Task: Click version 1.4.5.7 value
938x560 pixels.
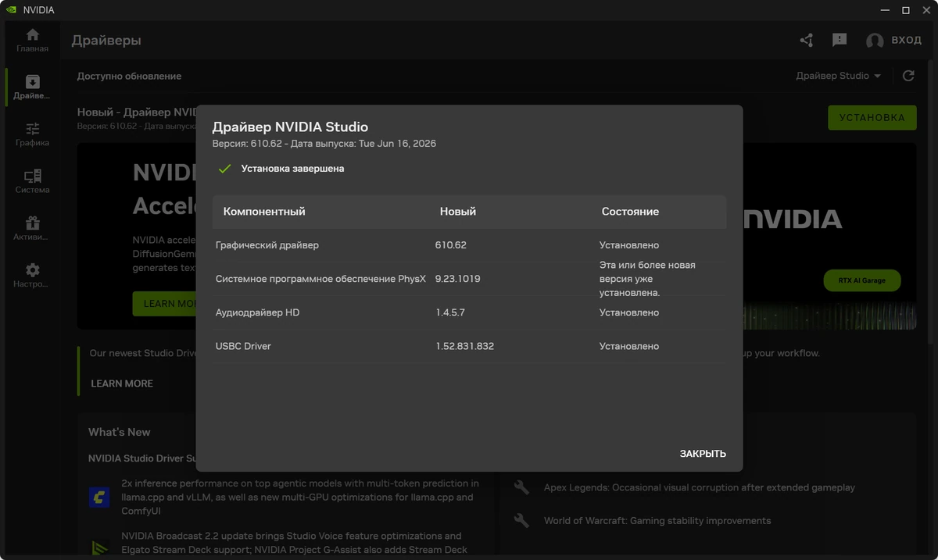Action: click(x=450, y=312)
